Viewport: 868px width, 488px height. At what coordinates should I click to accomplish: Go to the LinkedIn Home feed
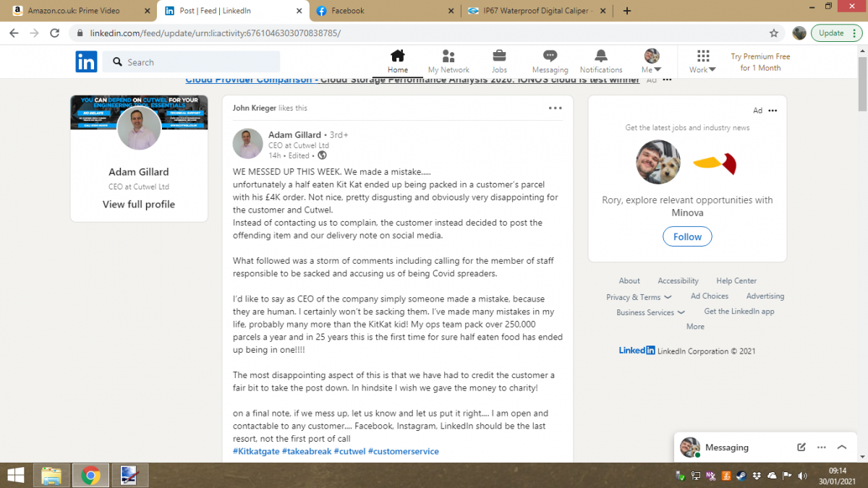pyautogui.click(x=397, y=61)
